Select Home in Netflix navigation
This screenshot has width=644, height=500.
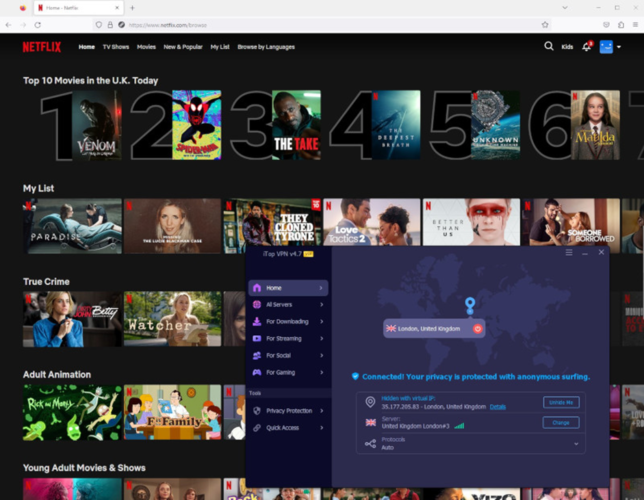87,47
